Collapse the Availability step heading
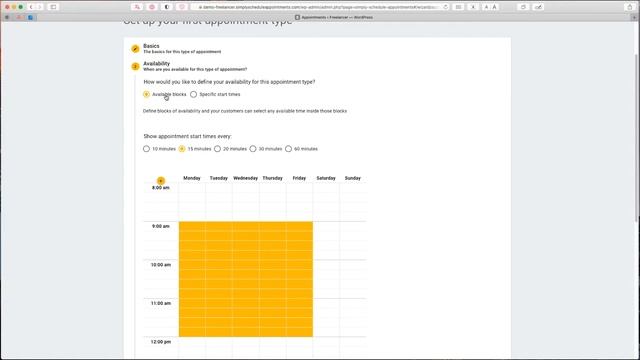The width and height of the screenshot is (640, 360). (x=156, y=64)
